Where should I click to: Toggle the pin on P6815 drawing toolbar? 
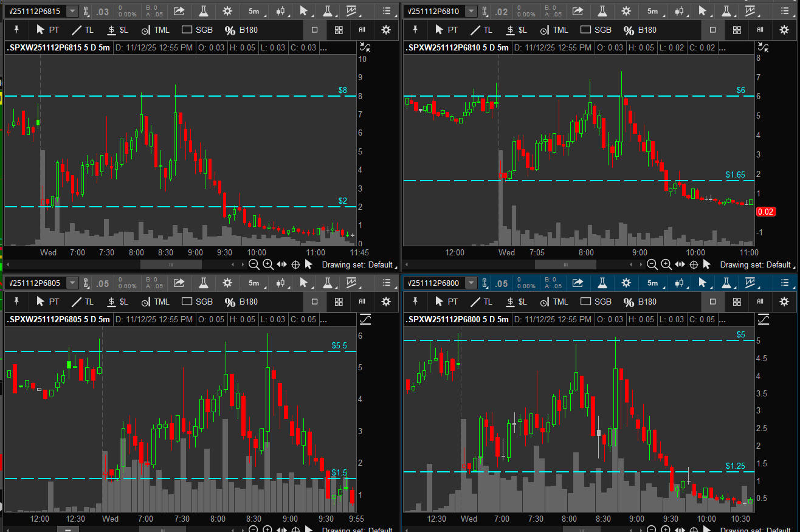click(16, 30)
